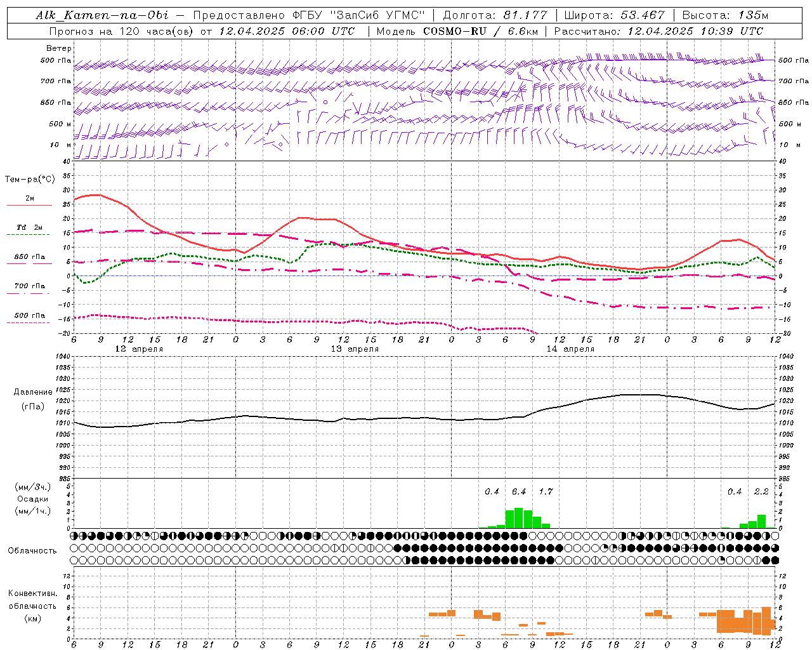Click the 10 м wind level label on left
The height and width of the screenshot is (650, 812).
tap(60, 145)
